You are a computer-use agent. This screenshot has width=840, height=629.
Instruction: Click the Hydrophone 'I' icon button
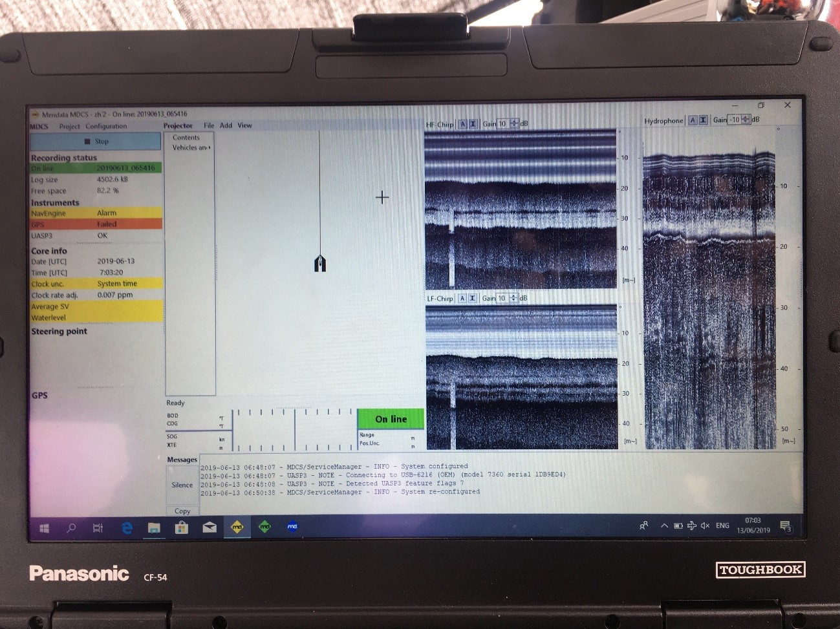703,120
